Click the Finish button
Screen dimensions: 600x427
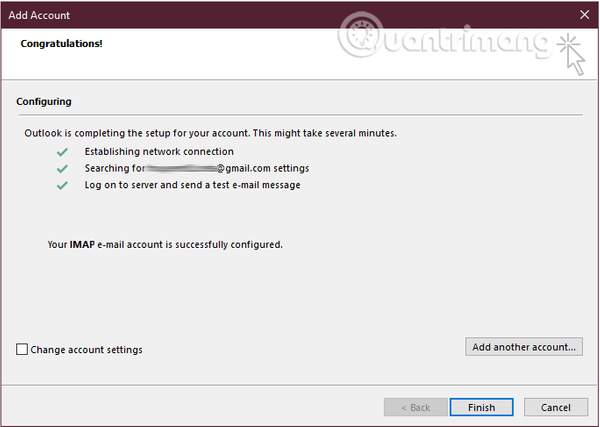[x=481, y=407]
